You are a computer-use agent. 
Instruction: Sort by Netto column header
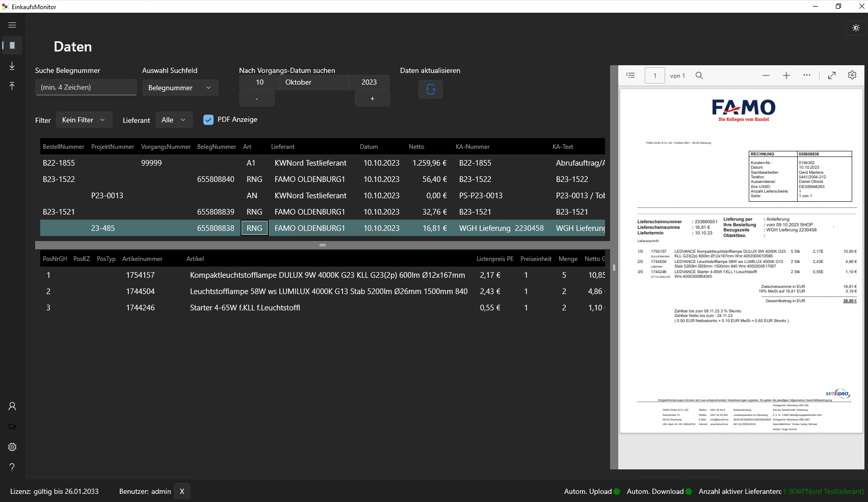416,147
